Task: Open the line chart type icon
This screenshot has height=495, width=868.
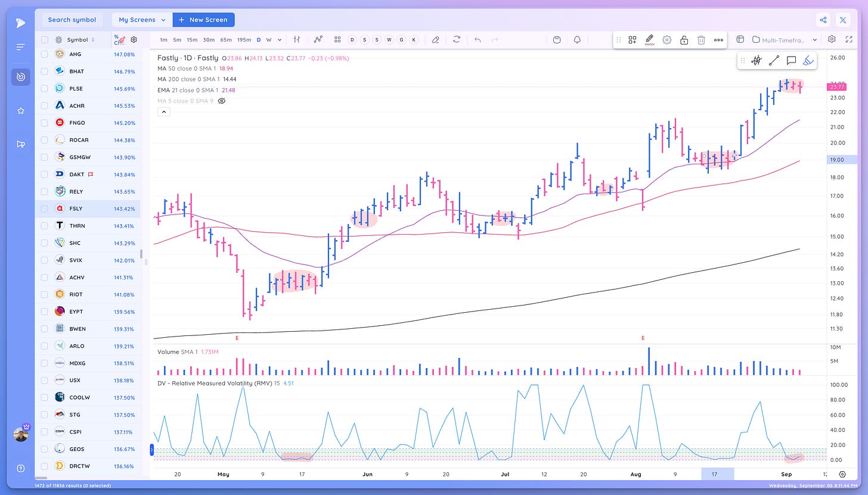Action: point(318,39)
